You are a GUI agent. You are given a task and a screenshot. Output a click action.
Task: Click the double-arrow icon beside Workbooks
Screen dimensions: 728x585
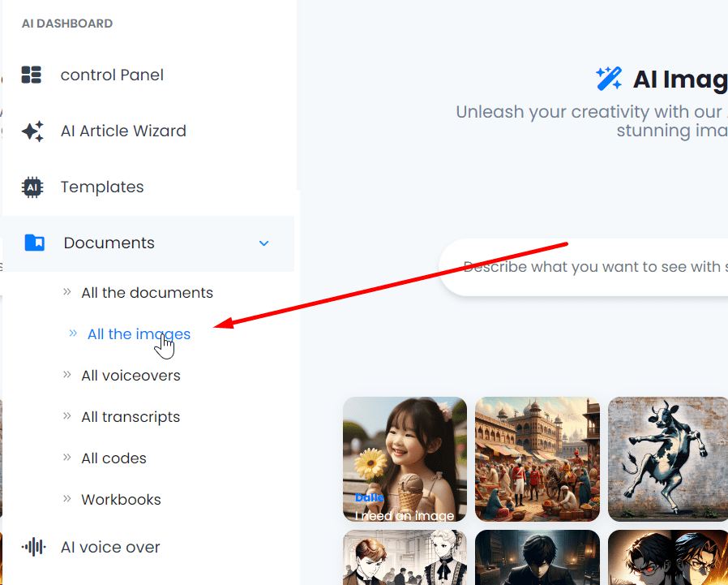point(67,499)
